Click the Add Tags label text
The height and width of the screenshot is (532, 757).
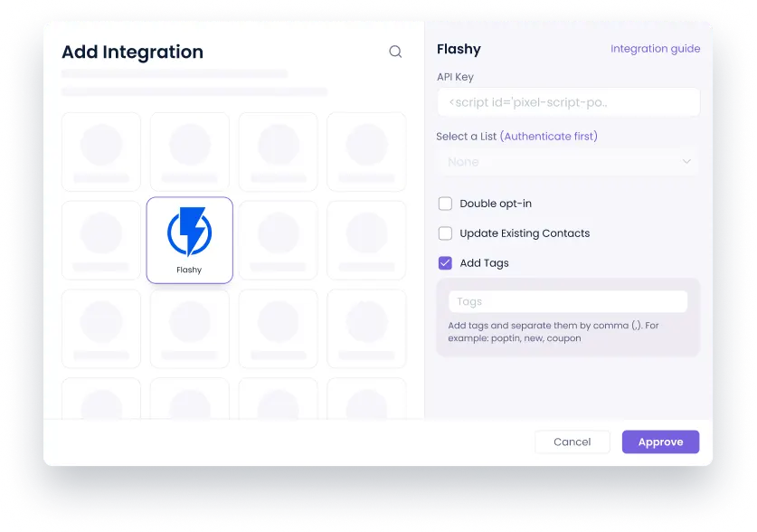(484, 263)
